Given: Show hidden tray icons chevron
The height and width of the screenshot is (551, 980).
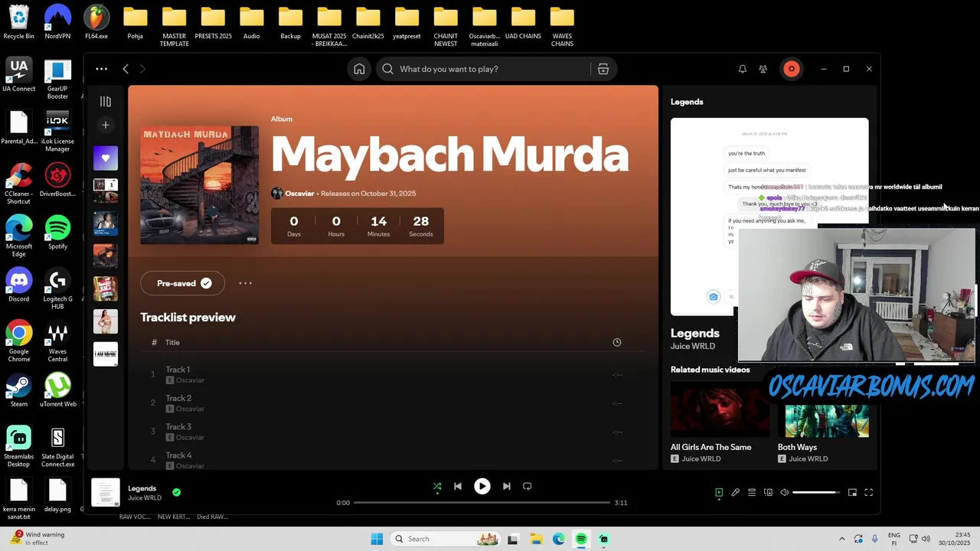Looking at the screenshot, I should (842, 539).
